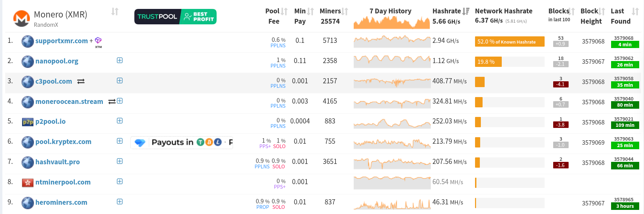Click the exchange arrows icon next to moneroocean.stream

[x=111, y=102]
